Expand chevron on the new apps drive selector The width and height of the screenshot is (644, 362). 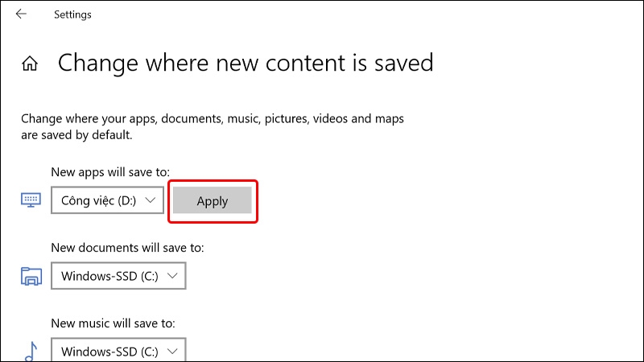point(151,200)
